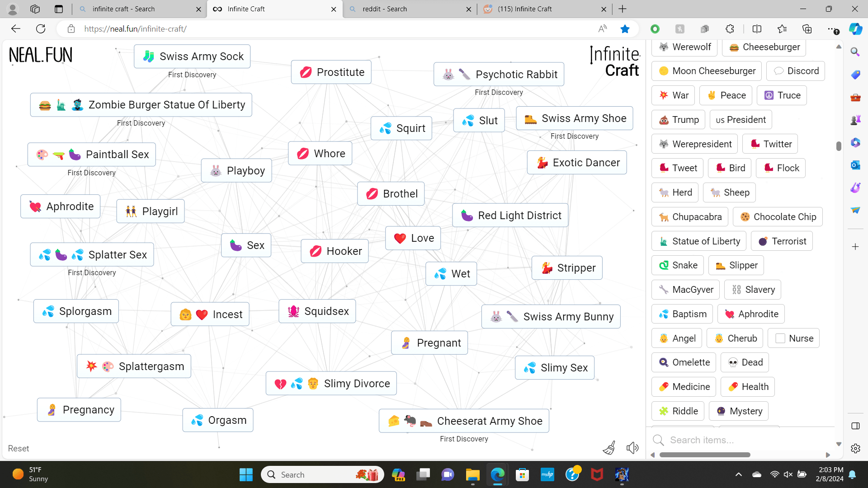
Task: Click the sidebar add plus icon
Action: pos(855,247)
